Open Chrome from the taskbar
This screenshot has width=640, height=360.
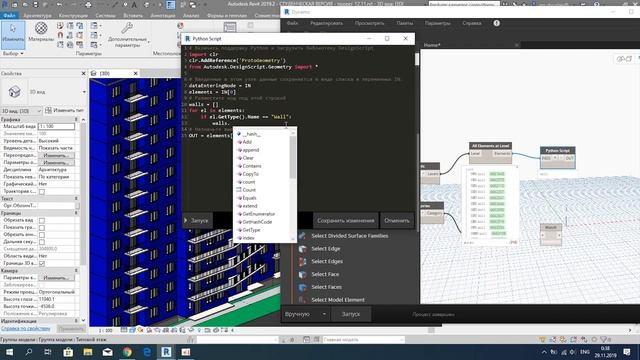coord(127,352)
